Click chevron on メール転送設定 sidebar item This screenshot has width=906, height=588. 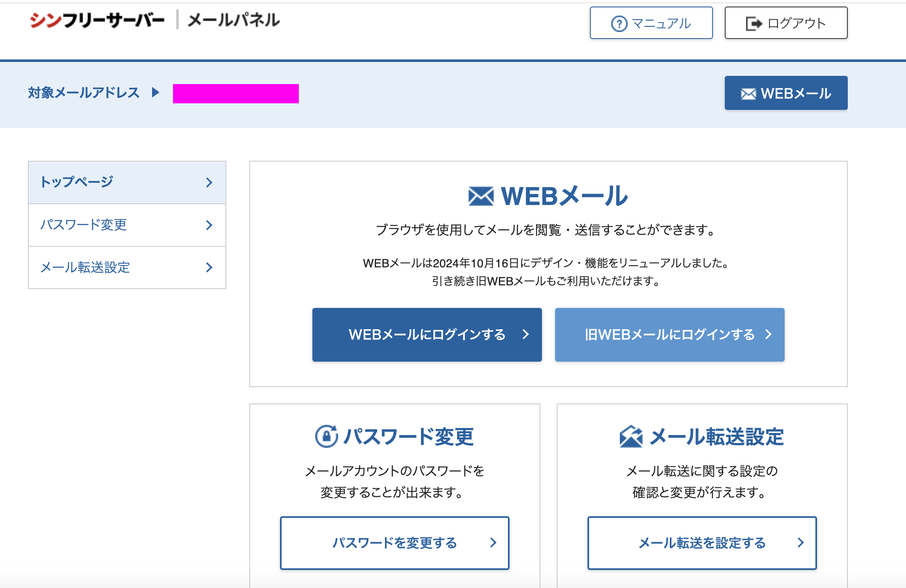pyautogui.click(x=209, y=268)
